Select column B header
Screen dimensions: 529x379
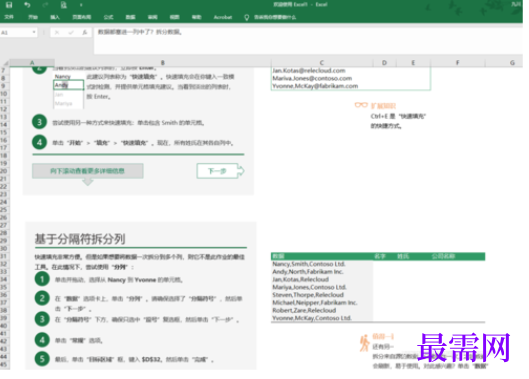coord(163,63)
